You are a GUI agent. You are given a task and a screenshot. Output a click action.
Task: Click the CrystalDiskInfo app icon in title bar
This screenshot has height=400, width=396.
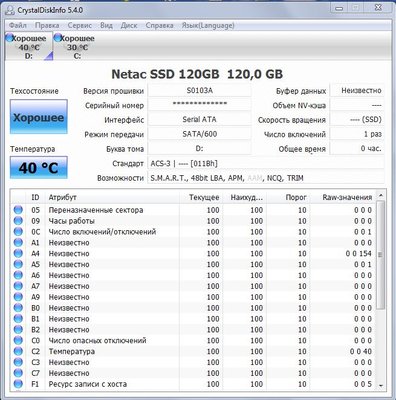tap(10, 10)
